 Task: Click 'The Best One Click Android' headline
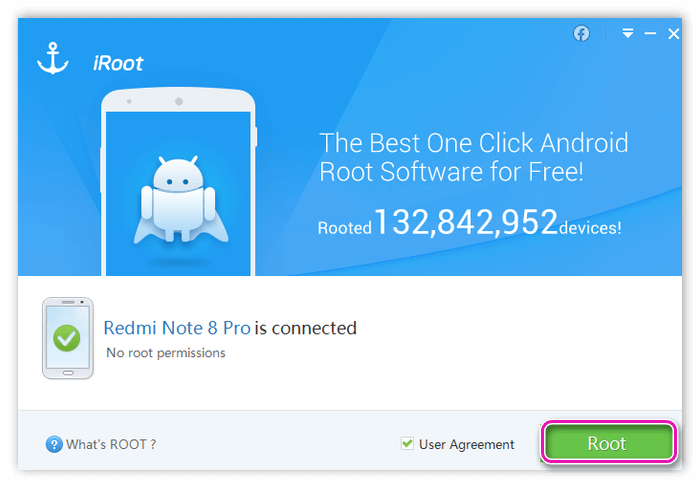click(x=474, y=143)
